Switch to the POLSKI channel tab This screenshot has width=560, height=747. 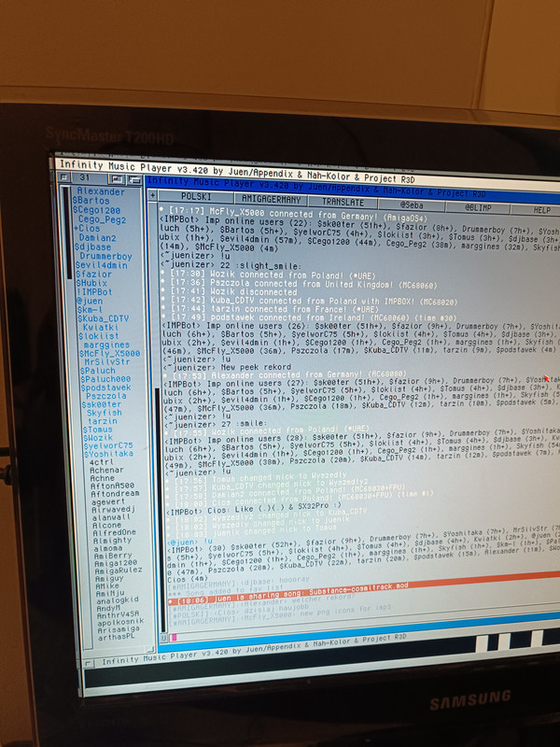point(196,197)
